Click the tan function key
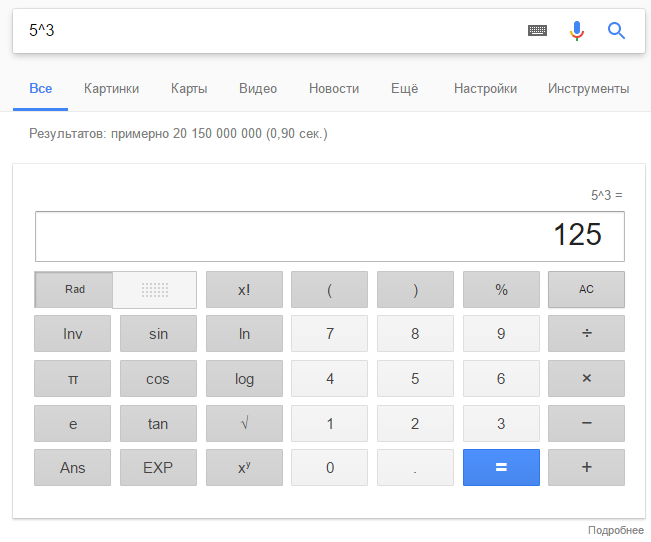The image size is (651, 542). [158, 423]
